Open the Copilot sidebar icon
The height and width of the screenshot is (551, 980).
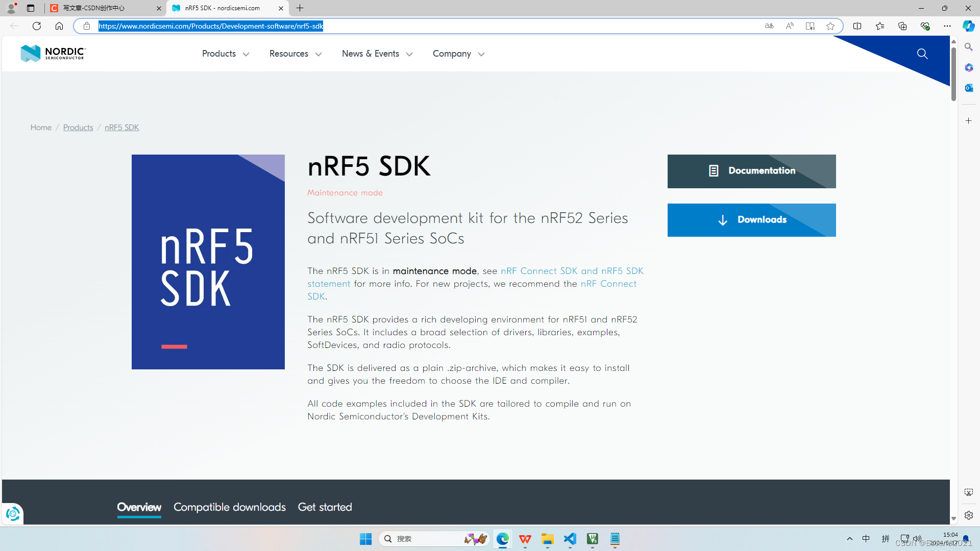[x=968, y=26]
